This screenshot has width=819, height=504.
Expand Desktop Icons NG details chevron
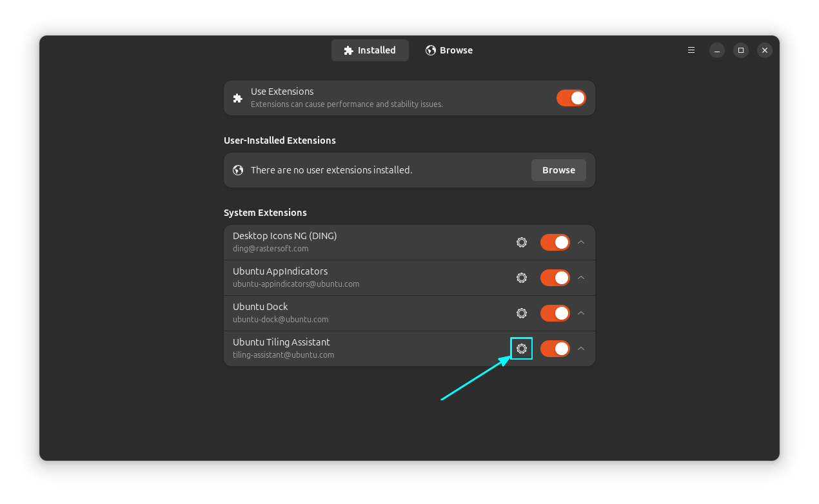[x=581, y=242]
